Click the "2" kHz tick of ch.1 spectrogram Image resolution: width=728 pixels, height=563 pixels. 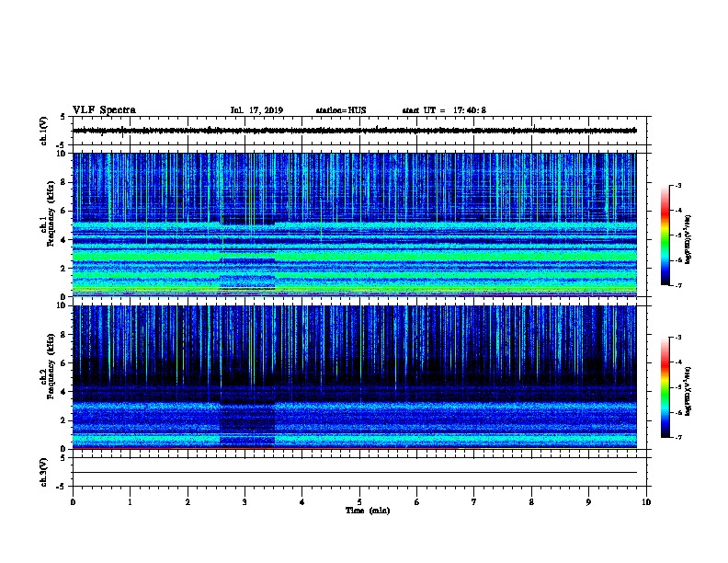coord(64,268)
